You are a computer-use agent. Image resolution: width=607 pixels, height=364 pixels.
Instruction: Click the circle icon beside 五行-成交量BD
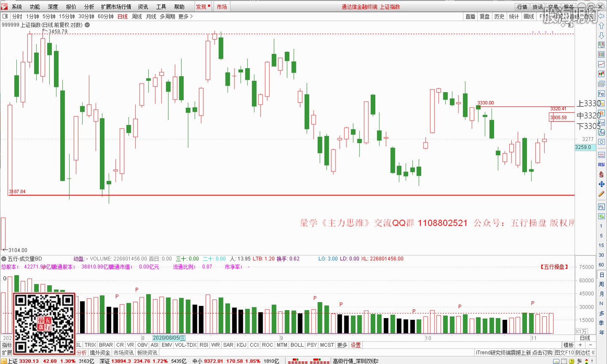click(x=4, y=259)
